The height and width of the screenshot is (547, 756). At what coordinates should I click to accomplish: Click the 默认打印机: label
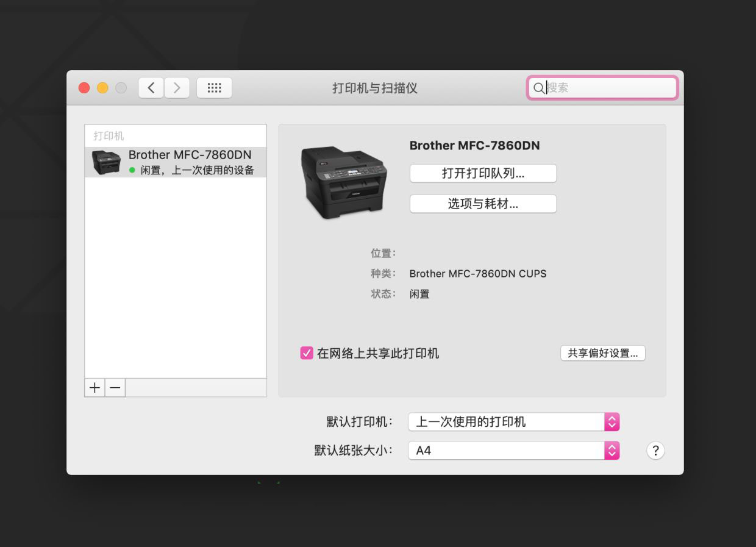(360, 421)
